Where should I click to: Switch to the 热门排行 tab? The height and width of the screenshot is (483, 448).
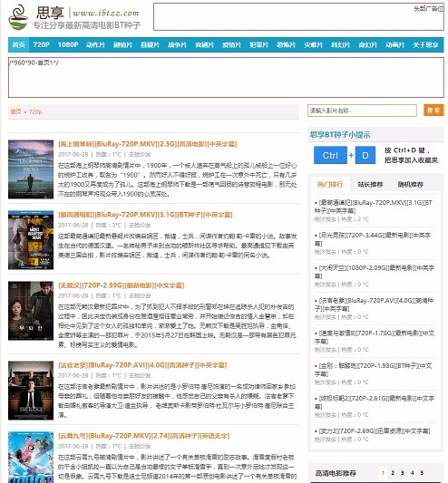tap(330, 184)
